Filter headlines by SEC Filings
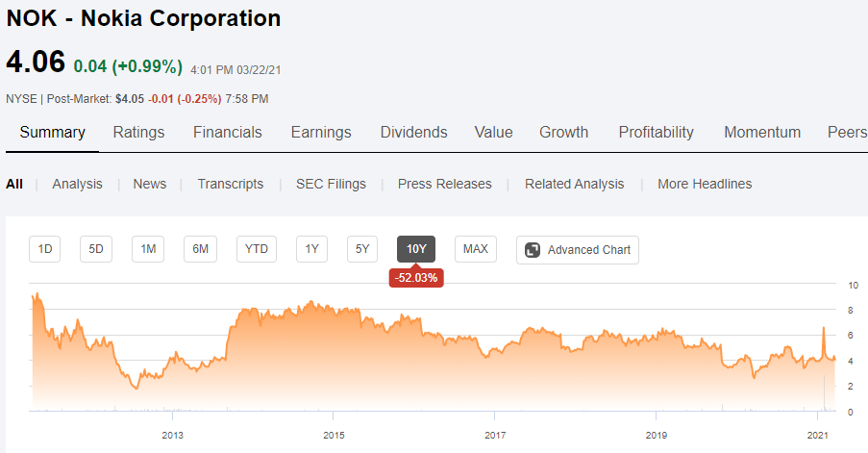 (331, 184)
